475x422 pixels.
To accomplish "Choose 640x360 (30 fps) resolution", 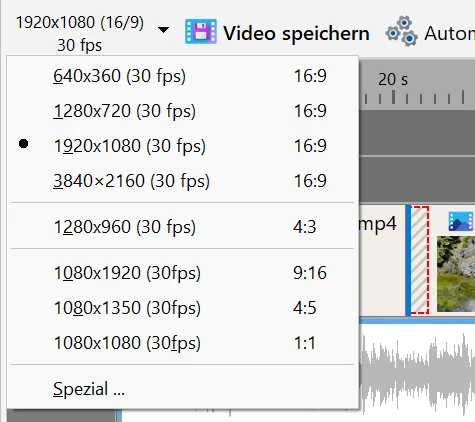I will [182, 76].
